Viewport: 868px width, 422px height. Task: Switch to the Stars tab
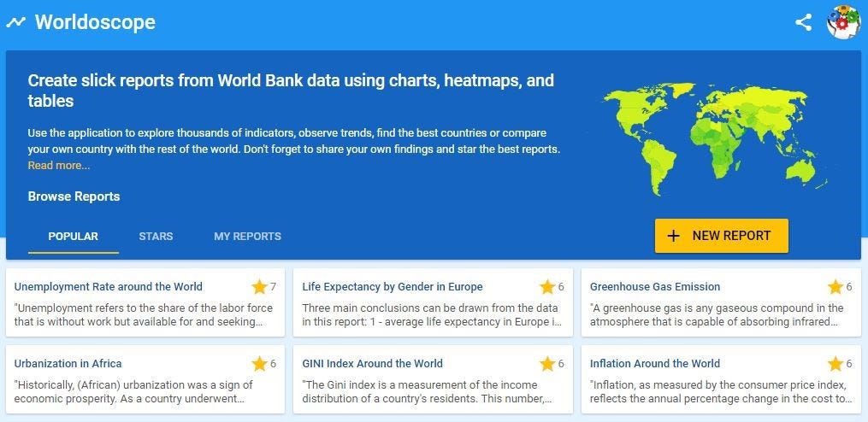pyautogui.click(x=156, y=236)
